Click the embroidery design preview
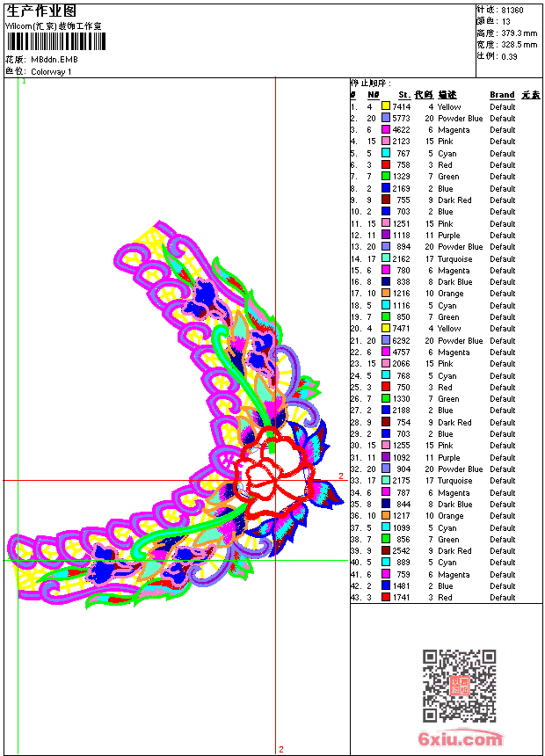Image resolution: width=545 pixels, height=756 pixels. click(176, 416)
